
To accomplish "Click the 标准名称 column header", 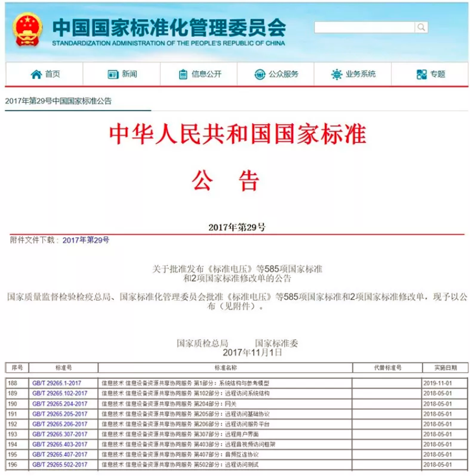I will [x=225, y=368].
